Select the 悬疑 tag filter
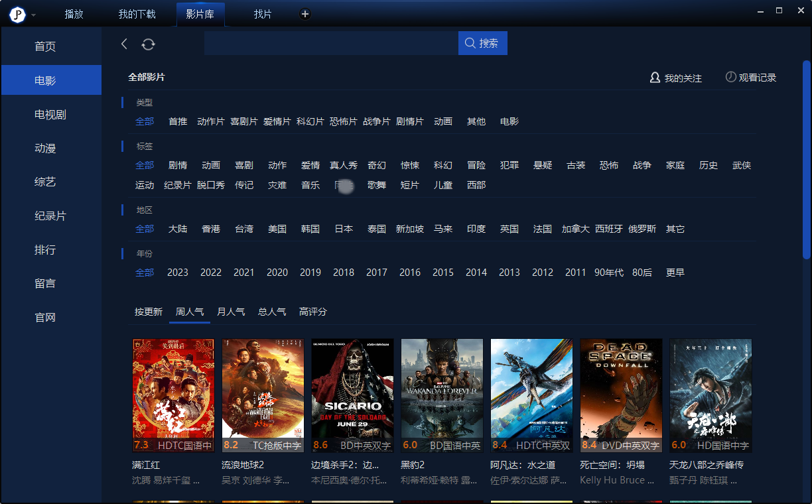 543,165
